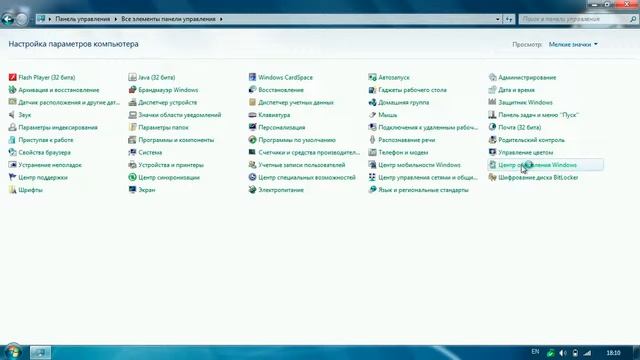This screenshot has width=640, height=360.
Task: Open Почта (32 бита) link
Action: 519,127
